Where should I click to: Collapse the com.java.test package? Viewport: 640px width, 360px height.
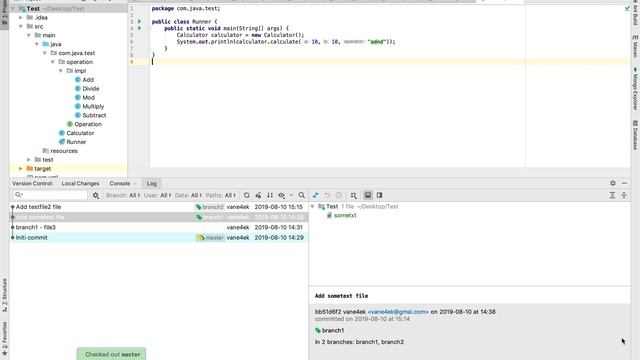click(x=45, y=53)
